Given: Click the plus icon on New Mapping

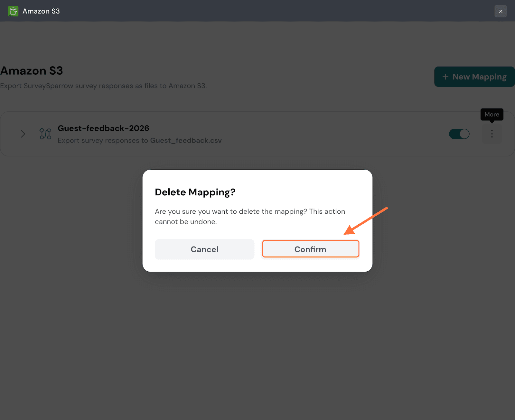Looking at the screenshot, I should coord(445,77).
